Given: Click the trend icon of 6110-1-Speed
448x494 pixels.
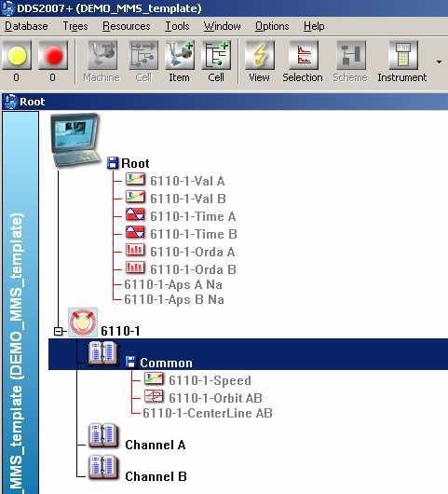Looking at the screenshot, I should 154,378.
